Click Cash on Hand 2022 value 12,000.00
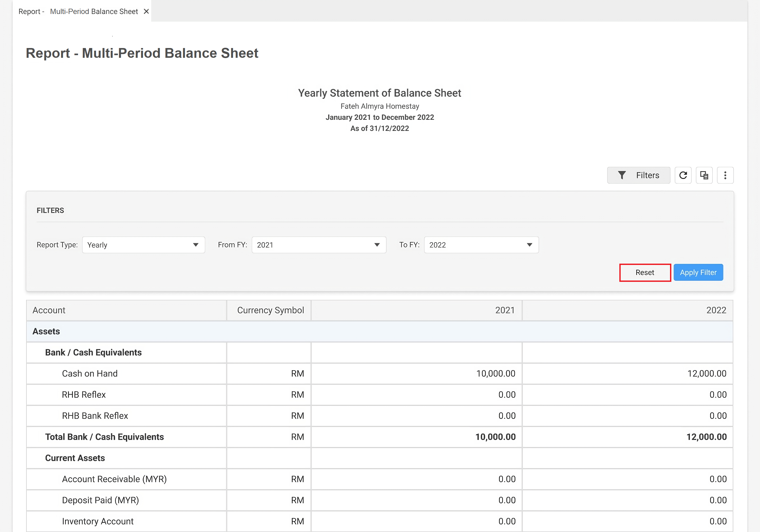Image resolution: width=760 pixels, height=532 pixels. (707, 373)
